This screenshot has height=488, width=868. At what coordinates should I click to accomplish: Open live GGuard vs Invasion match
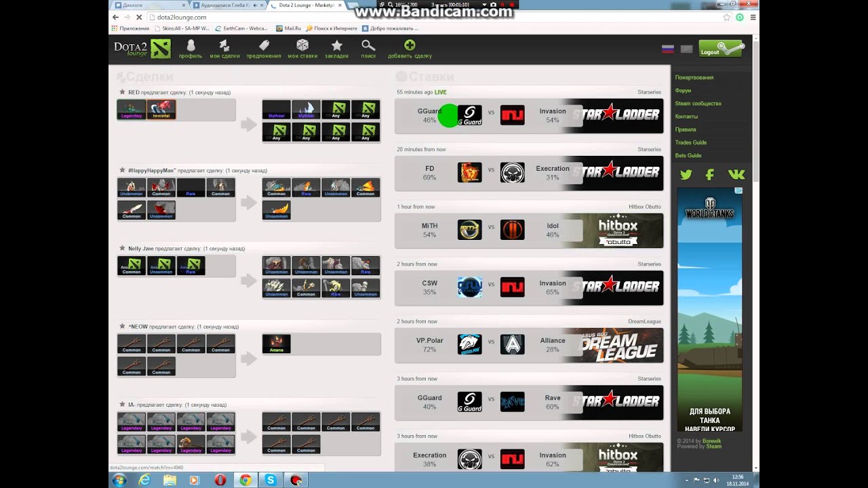pyautogui.click(x=529, y=116)
